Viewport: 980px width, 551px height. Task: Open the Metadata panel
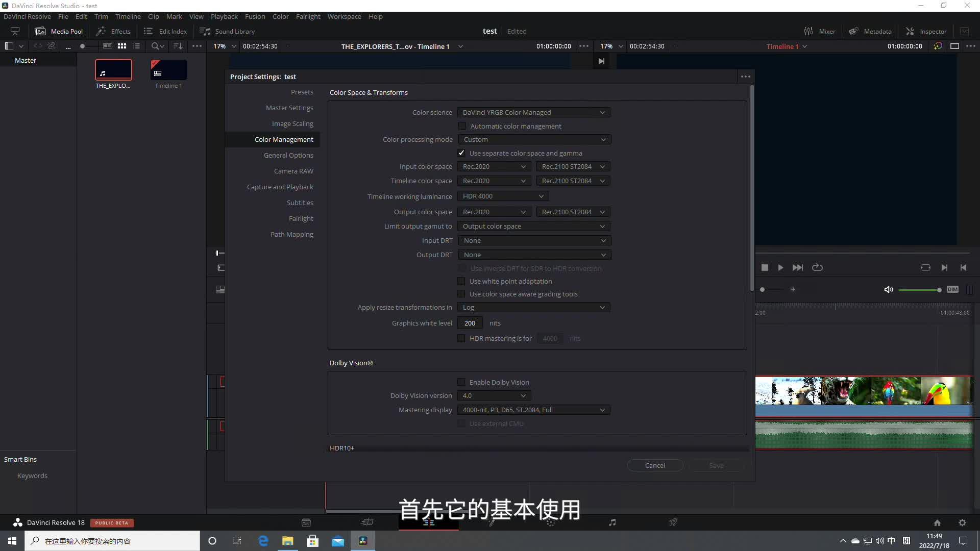(870, 31)
